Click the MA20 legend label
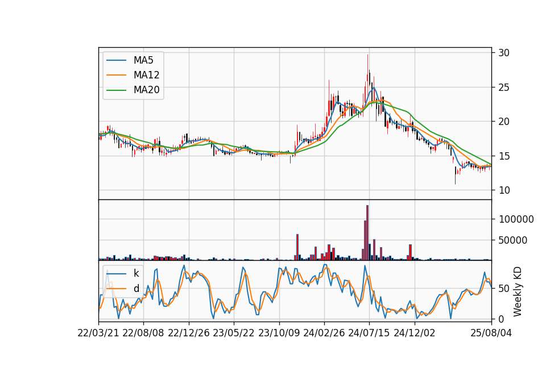 146,90
